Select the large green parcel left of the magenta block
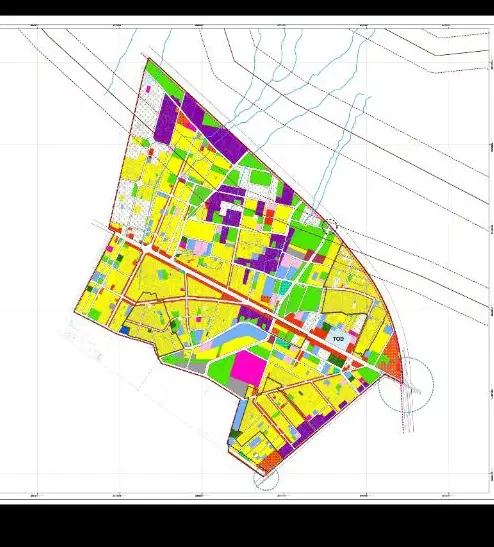 pos(220,369)
